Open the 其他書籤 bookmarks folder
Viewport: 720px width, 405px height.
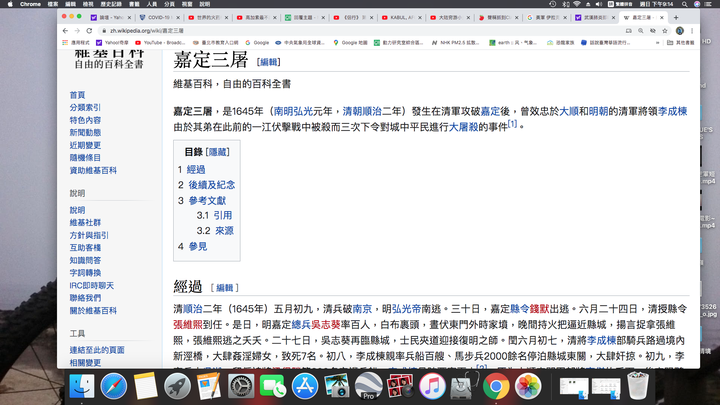tap(681, 43)
